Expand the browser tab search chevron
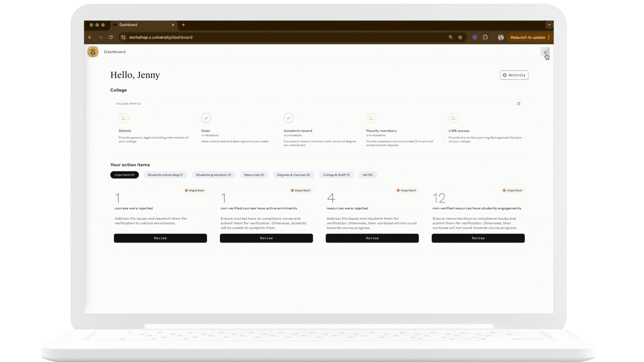This screenshot has height=362, width=644. (549, 25)
